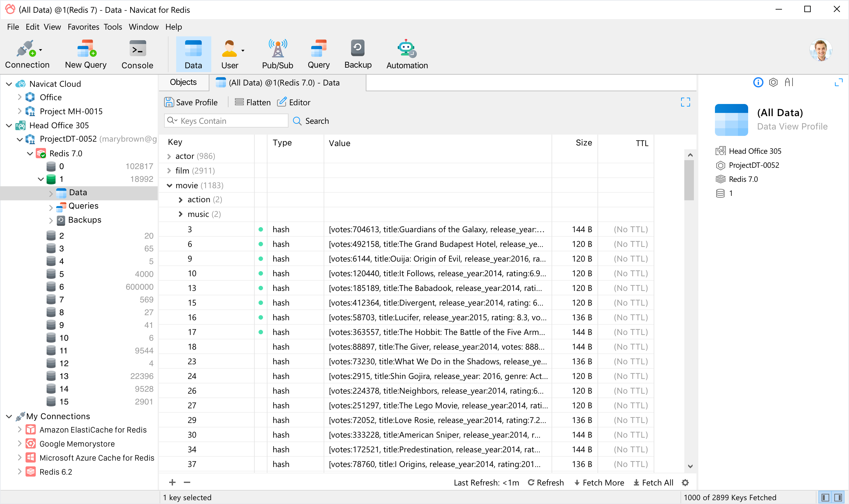The width and height of the screenshot is (849, 504).
Task: Open the data view settings gear
Action: (x=685, y=482)
